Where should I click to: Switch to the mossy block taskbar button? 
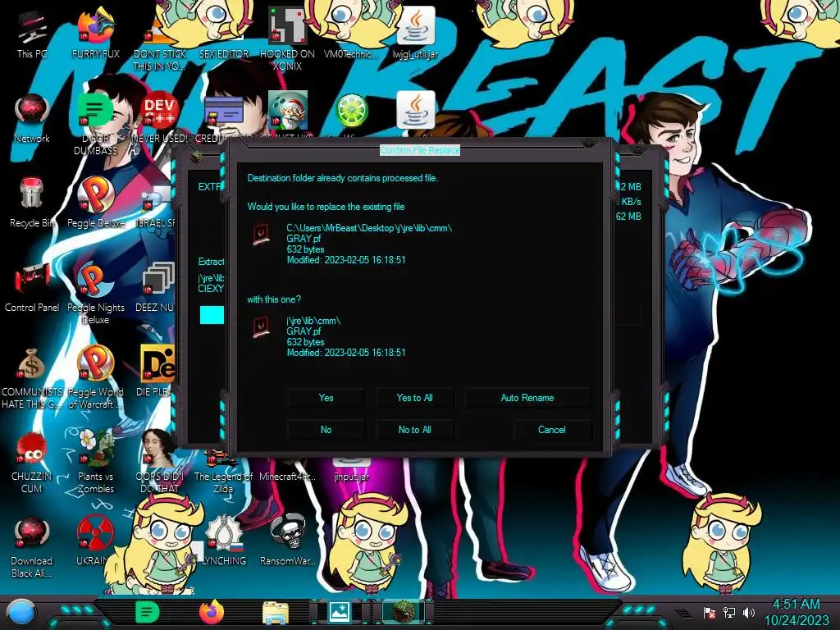coord(404,612)
